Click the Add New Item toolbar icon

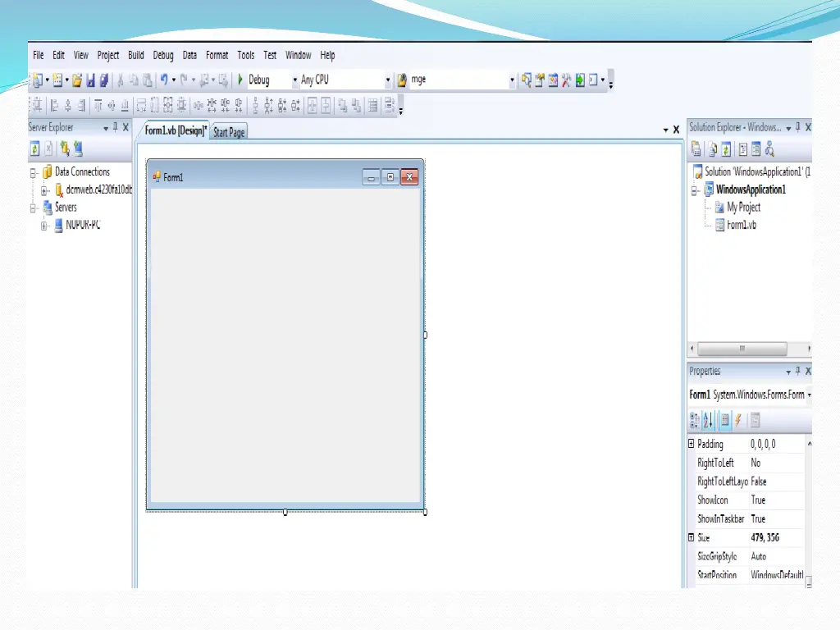pos(57,80)
